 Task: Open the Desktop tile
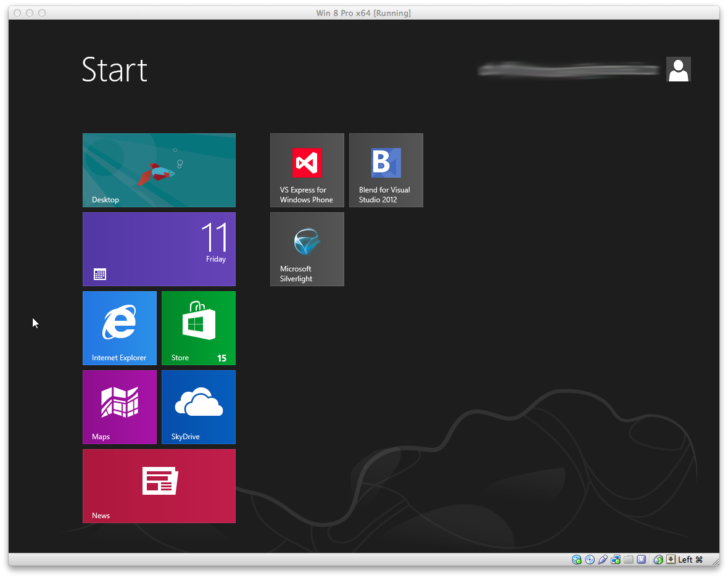click(159, 170)
